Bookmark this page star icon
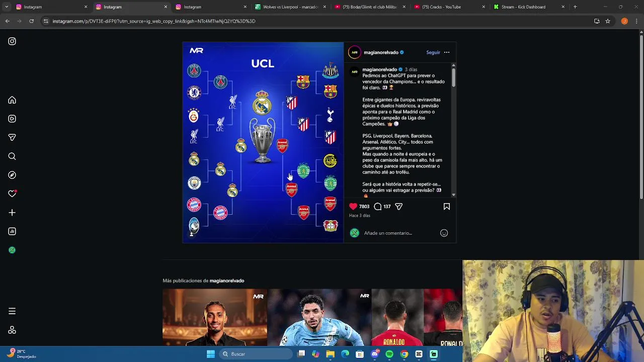Image resolution: width=644 pixels, height=362 pixels. coord(608,21)
